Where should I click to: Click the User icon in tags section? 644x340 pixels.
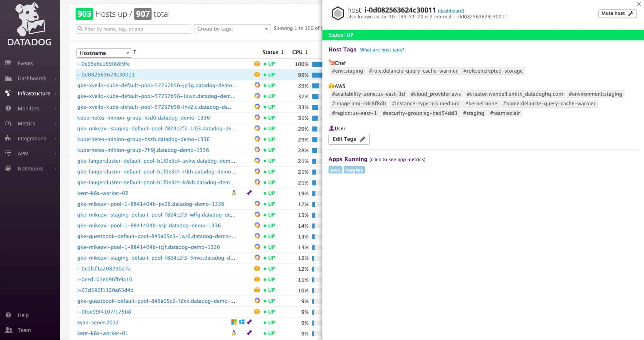(331, 128)
